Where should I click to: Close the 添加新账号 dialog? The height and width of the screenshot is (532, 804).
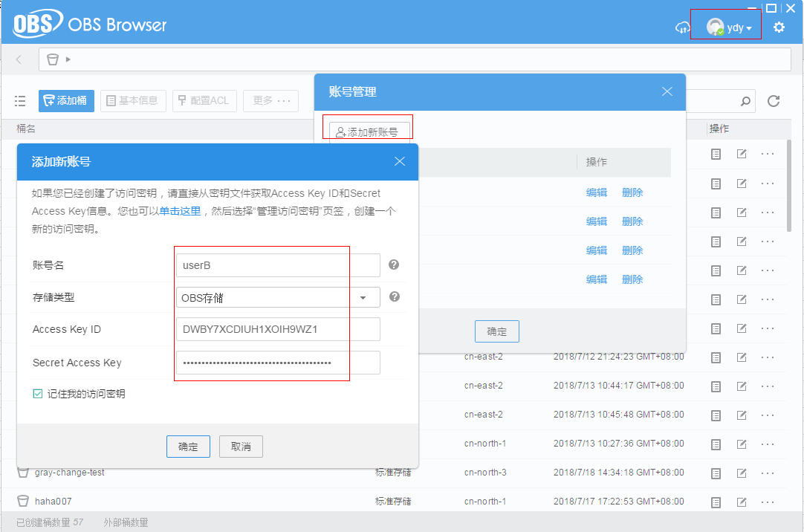click(x=400, y=161)
